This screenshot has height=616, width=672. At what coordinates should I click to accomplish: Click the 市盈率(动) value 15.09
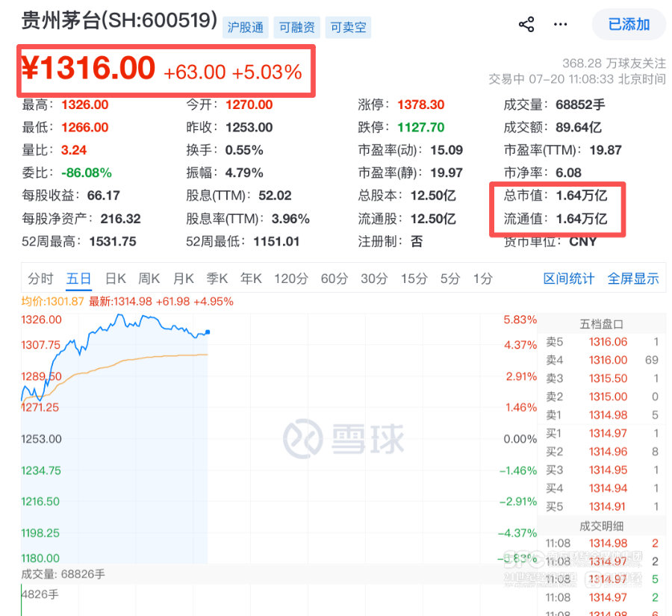tap(447, 150)
